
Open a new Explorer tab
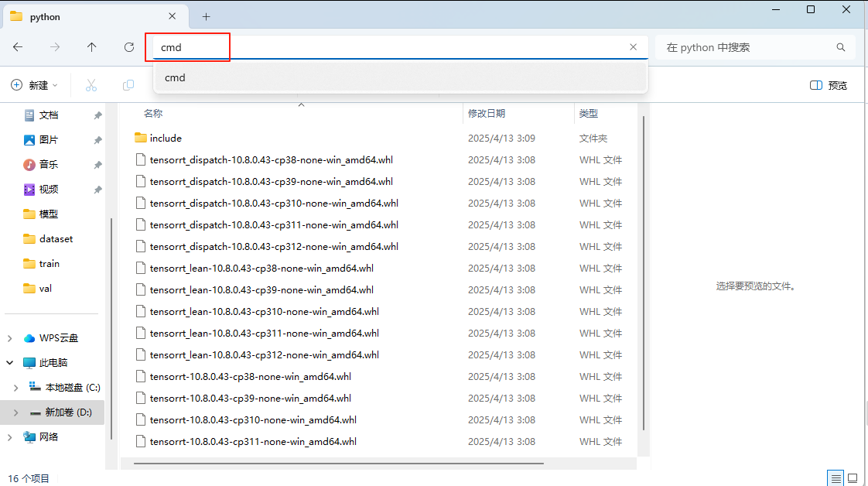click(x=206, y=15)
